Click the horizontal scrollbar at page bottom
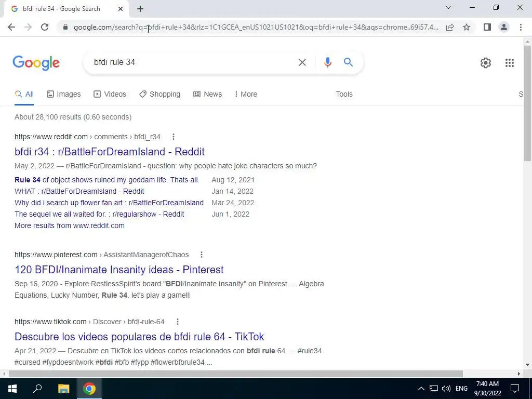 (235, 374)
